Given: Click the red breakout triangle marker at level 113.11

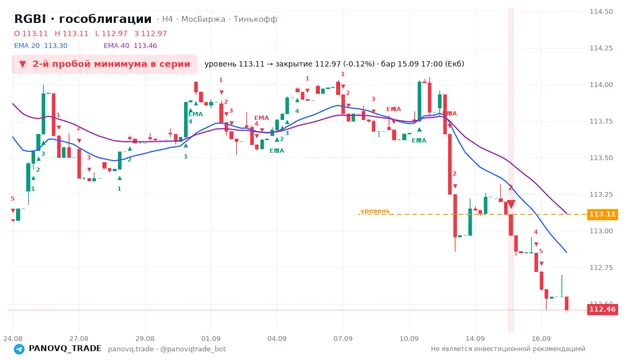Looking at the screenshot, I should (511, 204).
